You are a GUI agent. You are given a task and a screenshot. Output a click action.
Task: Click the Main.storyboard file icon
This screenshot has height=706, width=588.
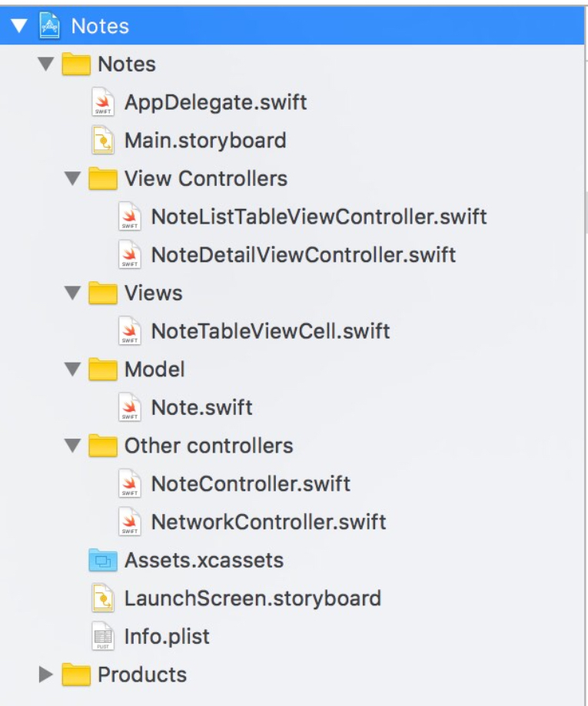tap(103, 140)
